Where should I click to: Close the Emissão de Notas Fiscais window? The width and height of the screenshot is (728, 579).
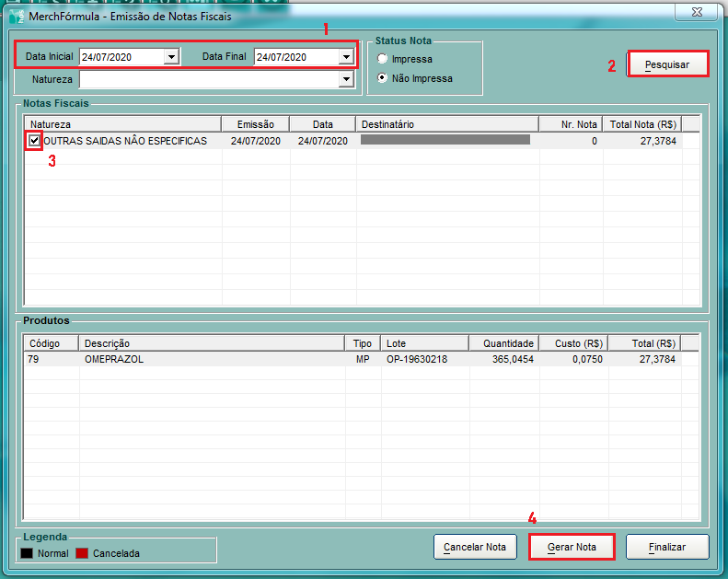(697, 11)
